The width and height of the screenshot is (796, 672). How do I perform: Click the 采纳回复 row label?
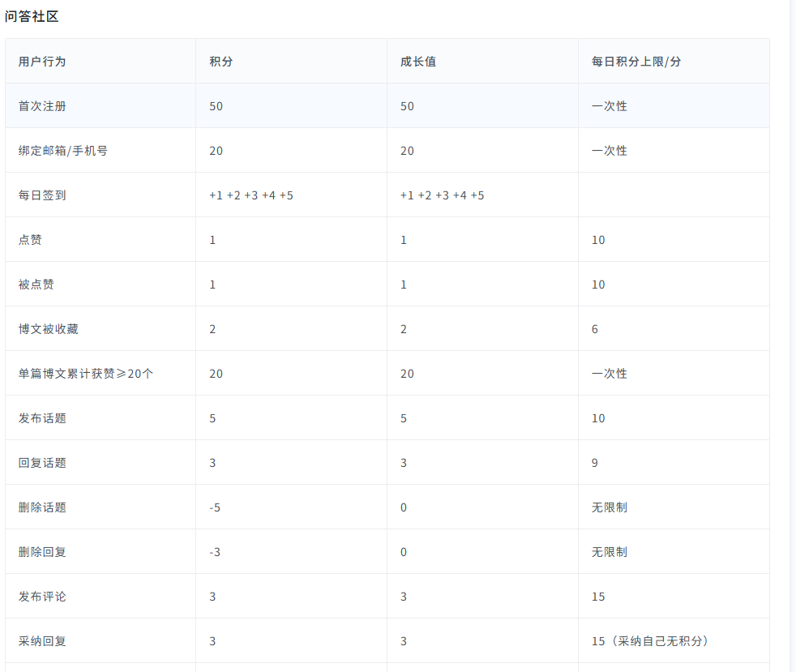[42, 641]
